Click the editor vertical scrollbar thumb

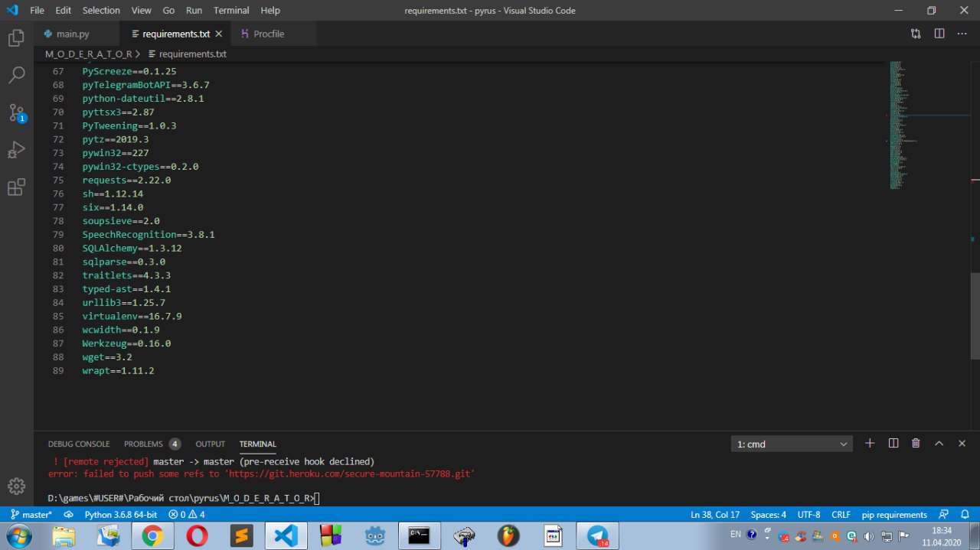point(975,315)
